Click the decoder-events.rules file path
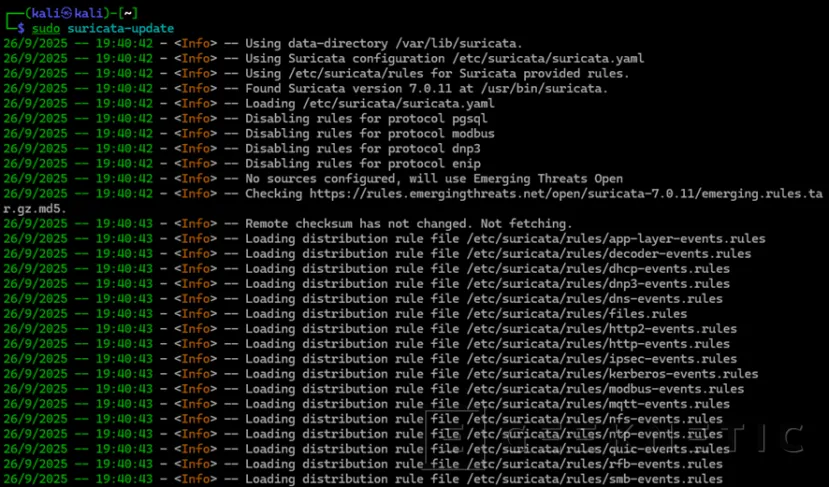829x487 pixels. [608, 254]
